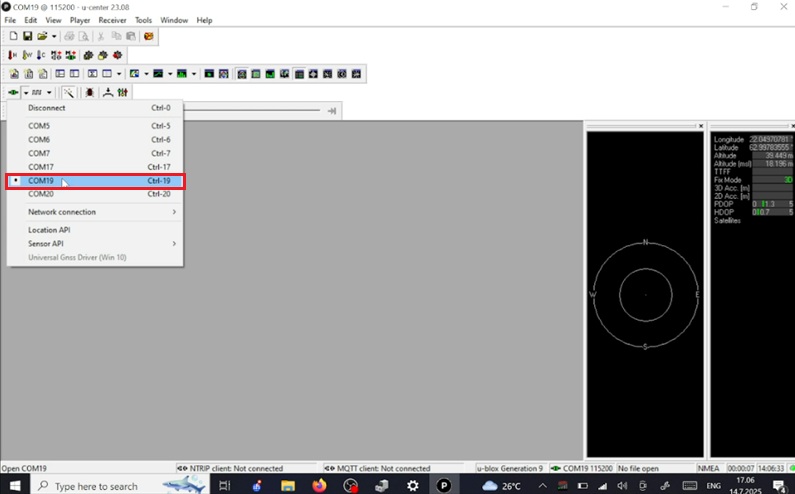Click the baud rate icon
The height and width of the screenshot is (494, 795).
pos(36,92)
